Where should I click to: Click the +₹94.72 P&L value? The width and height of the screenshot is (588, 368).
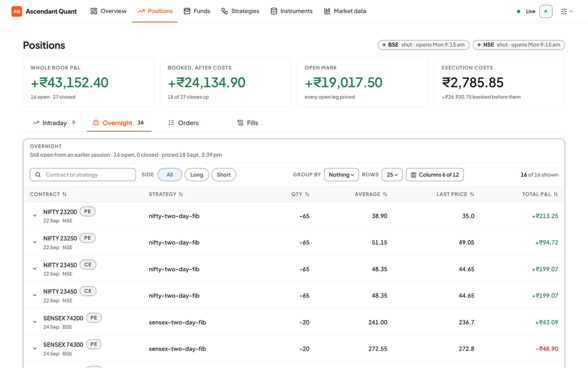point(546,243)
